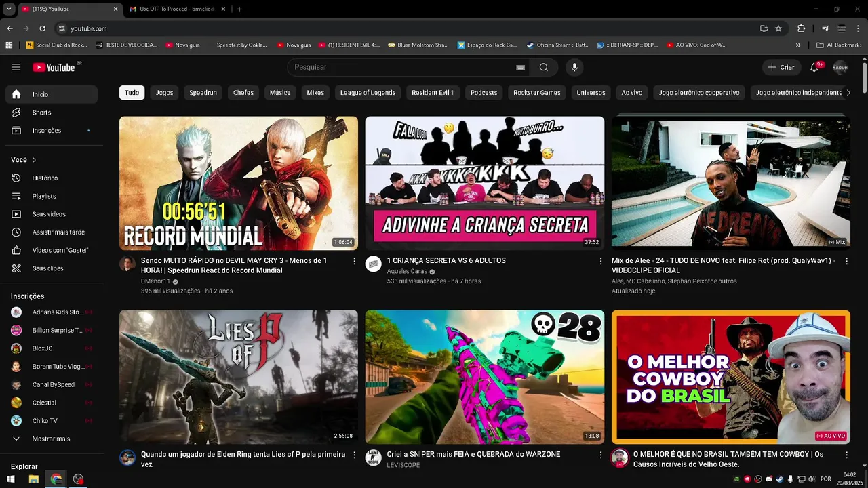Image resolution: width=868 pixels, height=488 pixels.
Task: Start voice search with the microphone icon
Action: coord(574,67)
